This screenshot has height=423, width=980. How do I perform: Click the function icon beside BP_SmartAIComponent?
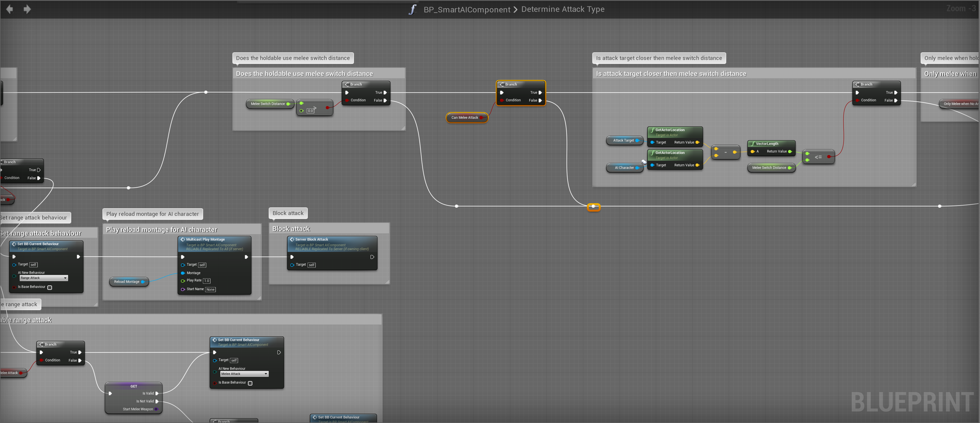(x=413, y=10)
